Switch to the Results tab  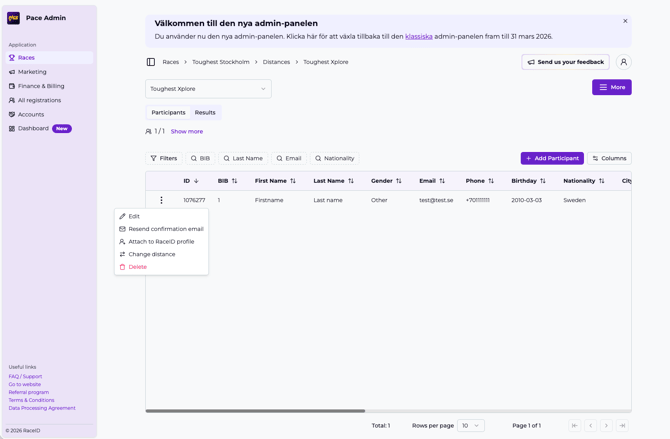(205, 113)
